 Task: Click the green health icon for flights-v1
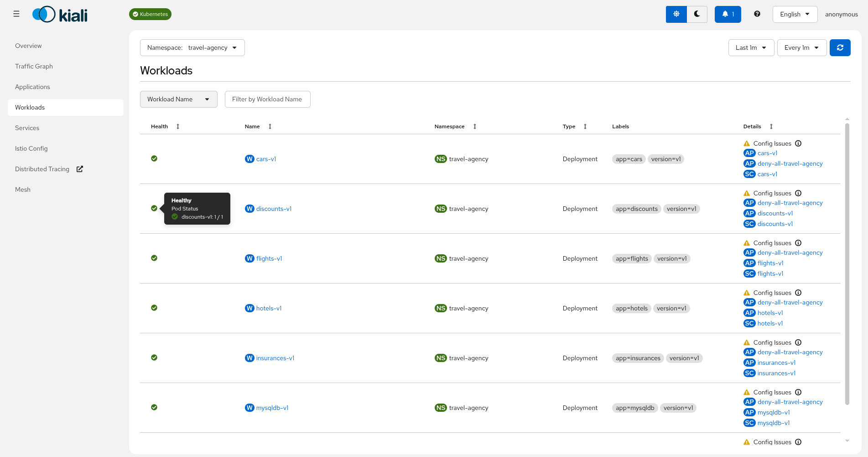click(154, 258)
